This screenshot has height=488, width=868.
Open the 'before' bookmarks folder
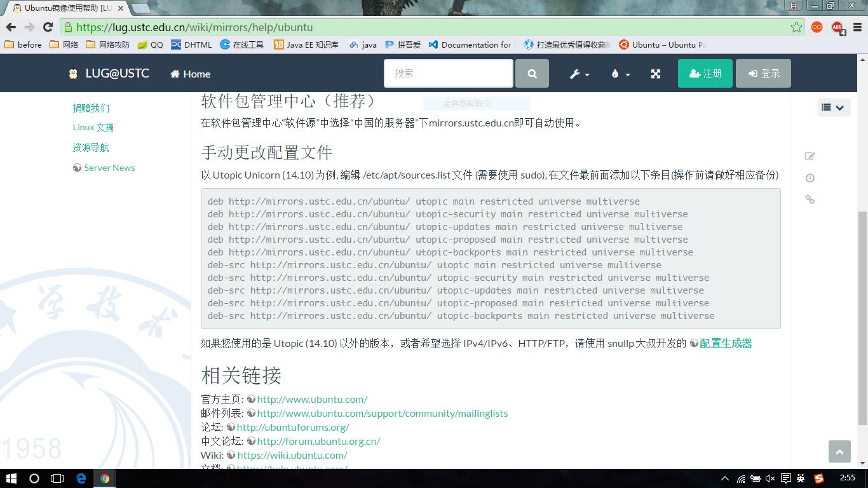[23, 44]
